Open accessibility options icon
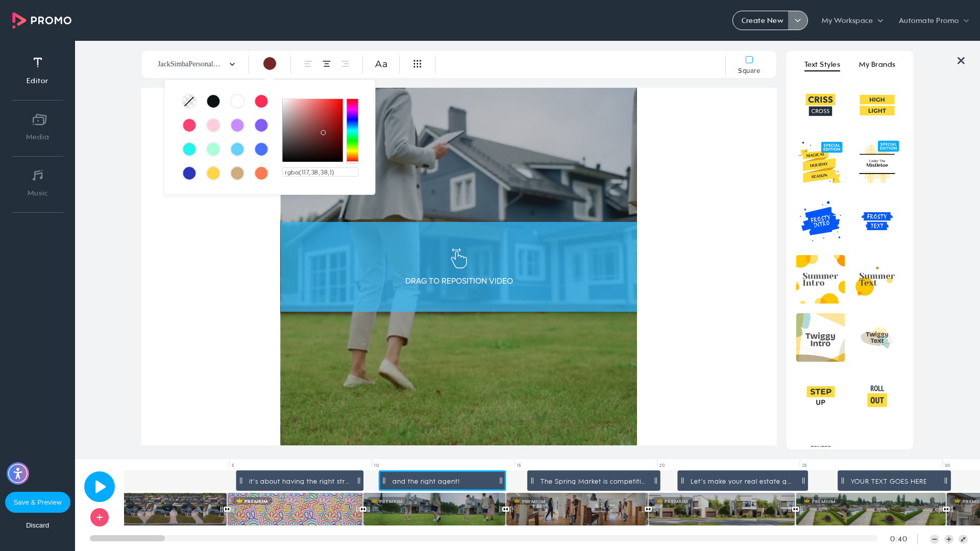The image size is (980, 551). (x=18, y=473)
